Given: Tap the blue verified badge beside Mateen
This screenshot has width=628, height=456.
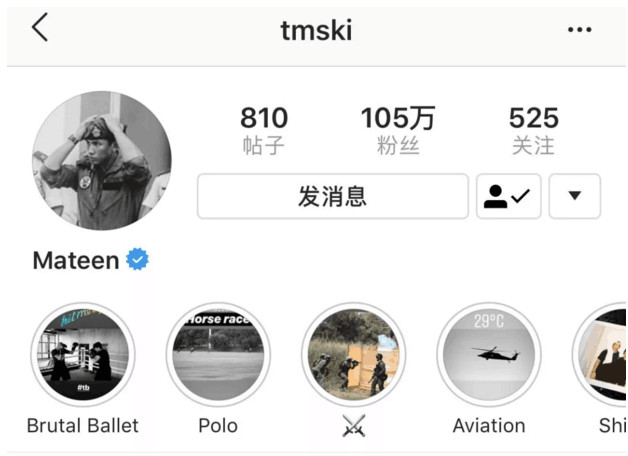Looking at the screenshot, I should pos(137,259).
